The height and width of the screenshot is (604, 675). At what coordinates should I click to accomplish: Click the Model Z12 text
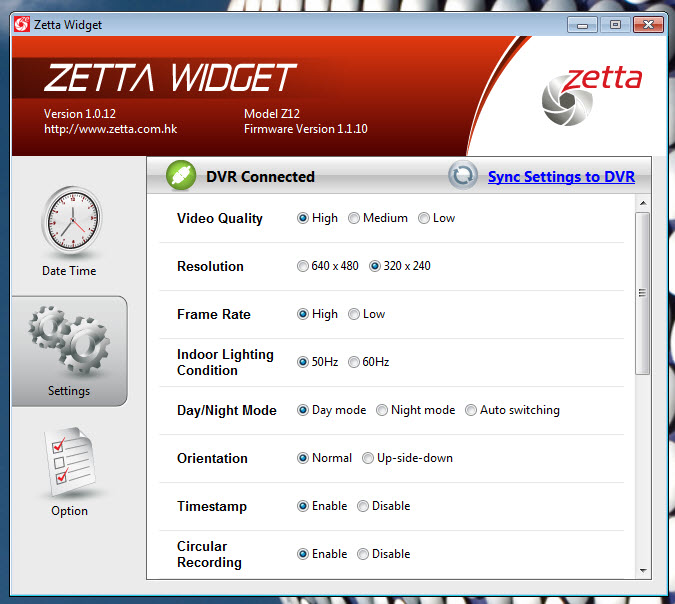[272, 114]
